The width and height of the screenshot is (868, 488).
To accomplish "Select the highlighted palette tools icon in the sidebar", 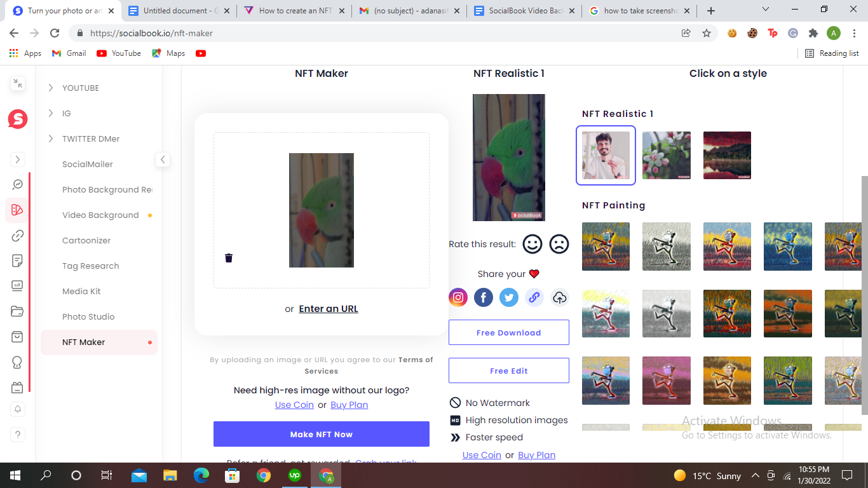I will tap(18, 210).
